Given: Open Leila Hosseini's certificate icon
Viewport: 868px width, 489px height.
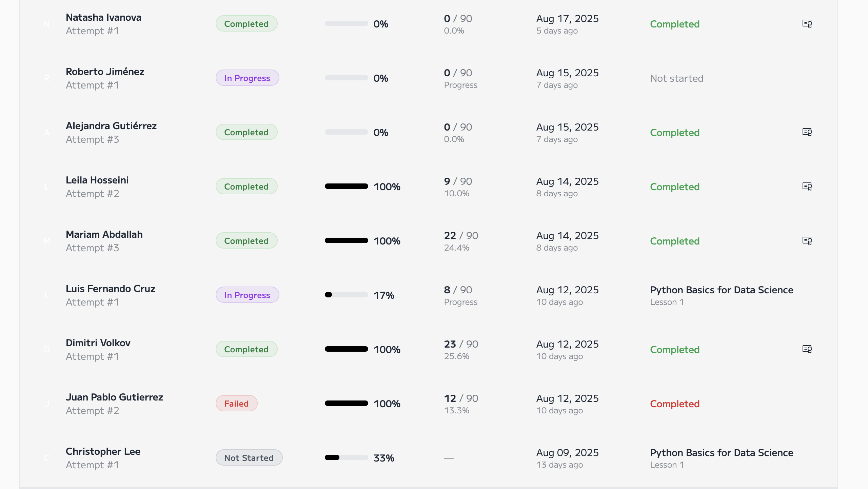Looking at the screenshot, I should coord(807,186).
